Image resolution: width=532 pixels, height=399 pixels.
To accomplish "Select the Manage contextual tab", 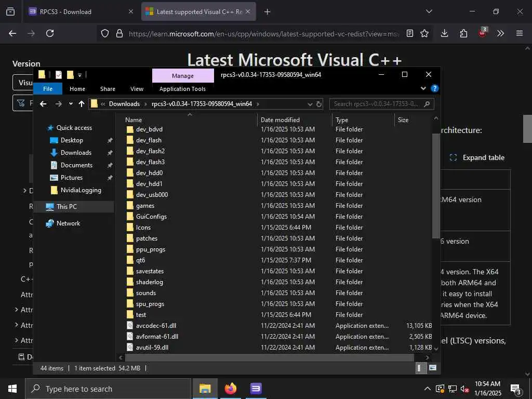I will (183, 76).
